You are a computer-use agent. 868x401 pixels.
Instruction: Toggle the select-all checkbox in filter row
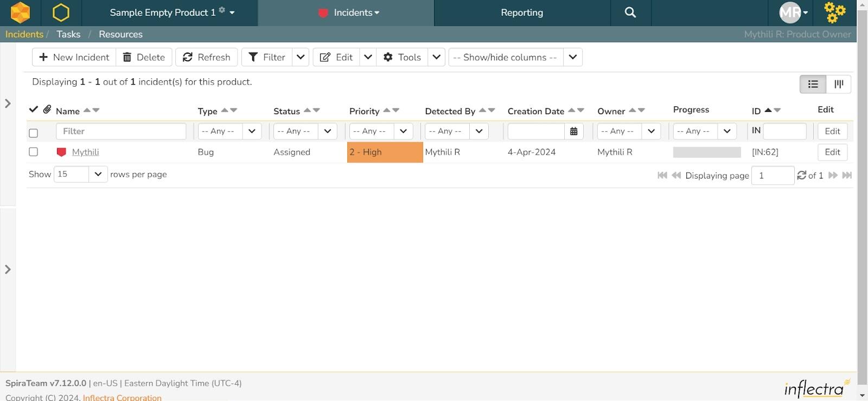coord(33,132)
